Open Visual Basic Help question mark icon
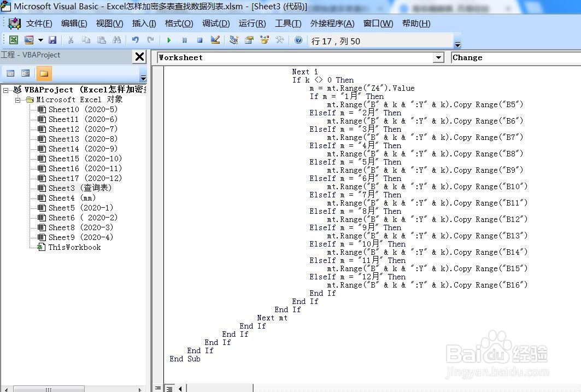Image resolution: width=581 pixels, height=392 pixels. 298,40
